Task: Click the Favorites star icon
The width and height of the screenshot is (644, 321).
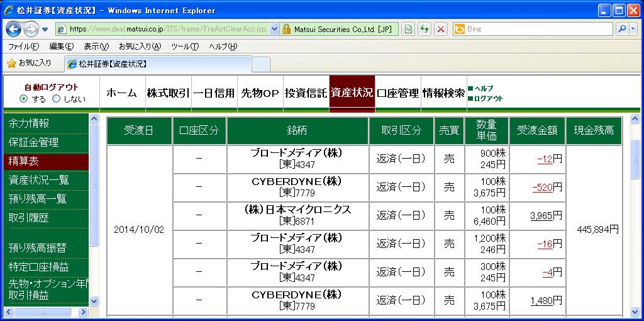Action: 11,64
